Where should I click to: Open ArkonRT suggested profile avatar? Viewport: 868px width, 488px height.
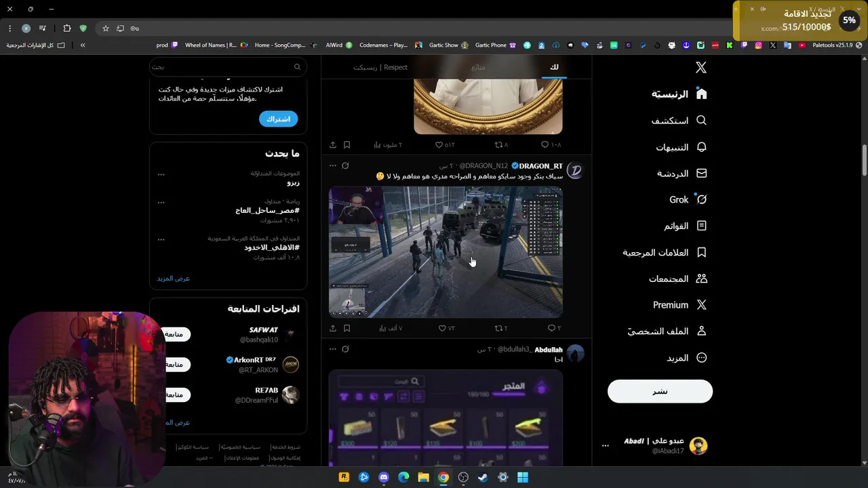point(290,365)
